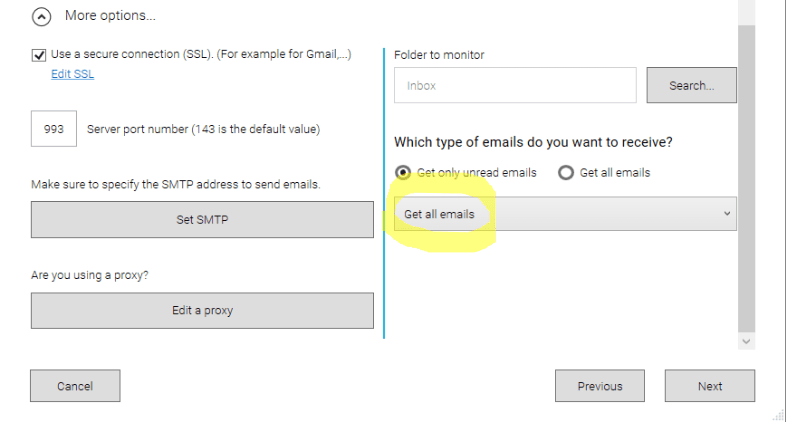Viewport: 786px width, 422px height.
Task: Select the Get all emails radio button
Action: click(x=566, y=173)
